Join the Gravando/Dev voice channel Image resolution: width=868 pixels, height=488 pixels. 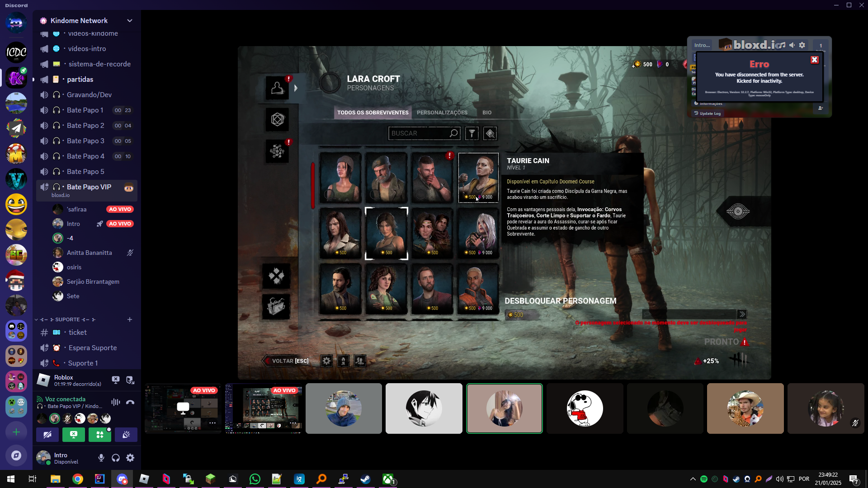(86, 95)
